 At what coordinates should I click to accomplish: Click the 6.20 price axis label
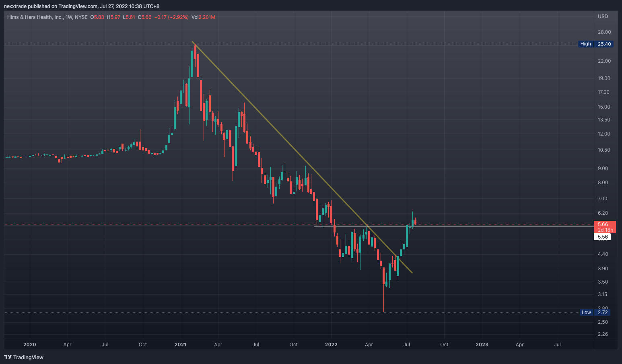tap(603, 213)
